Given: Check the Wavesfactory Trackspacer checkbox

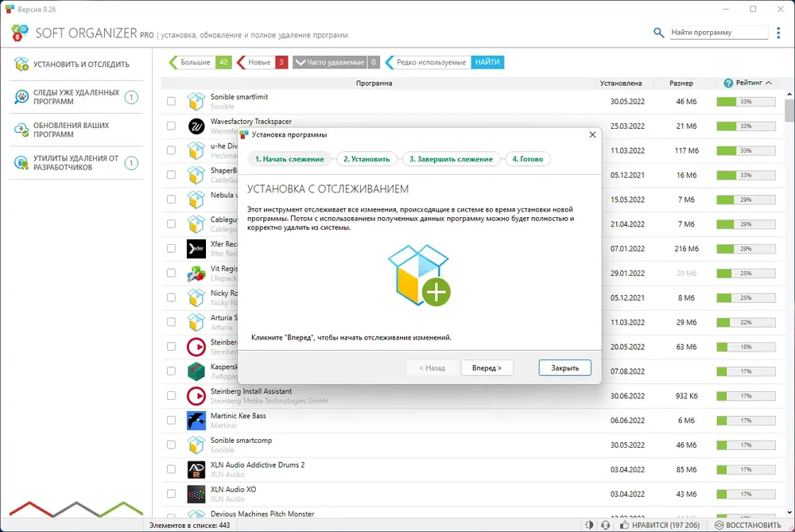Looking at the screenshot, I should [172, 126].
